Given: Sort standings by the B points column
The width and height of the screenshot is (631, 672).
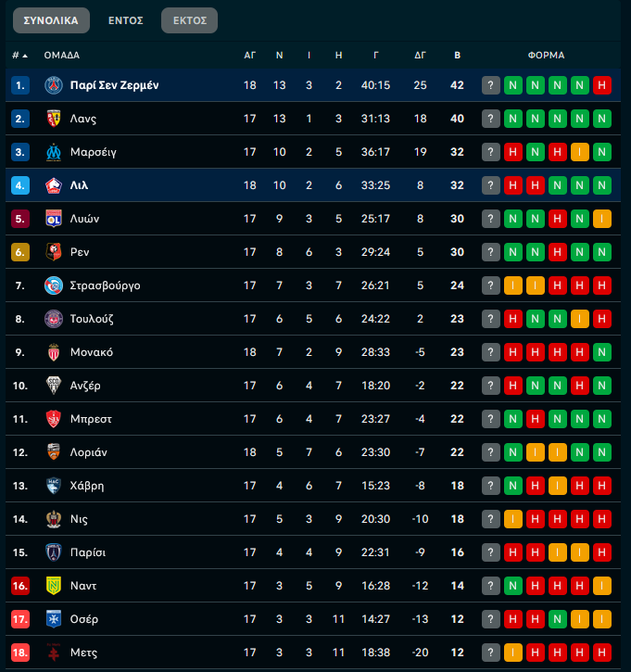Looking at the screenshot, I should [x=457, y=55].
